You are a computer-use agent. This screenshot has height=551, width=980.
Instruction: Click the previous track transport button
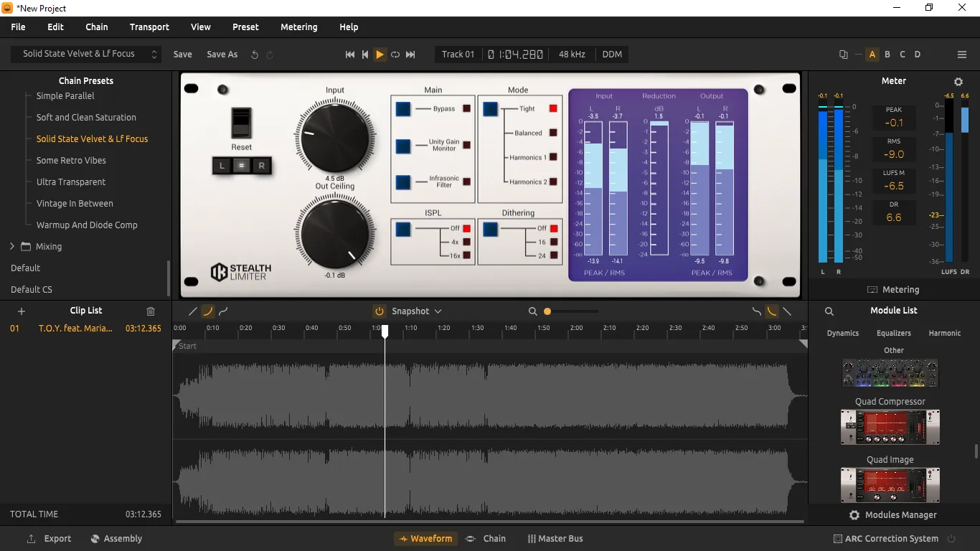pyautogui.click(x=365, y=55)
